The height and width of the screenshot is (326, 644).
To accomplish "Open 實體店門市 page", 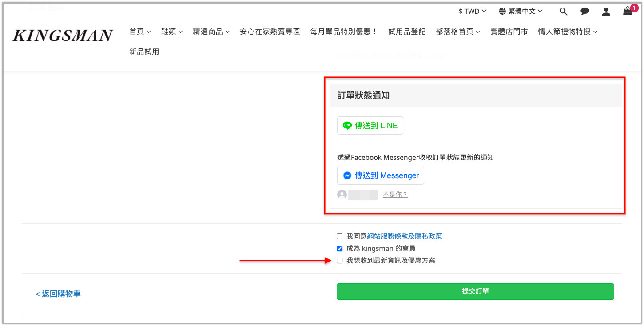I will point(509,32).
